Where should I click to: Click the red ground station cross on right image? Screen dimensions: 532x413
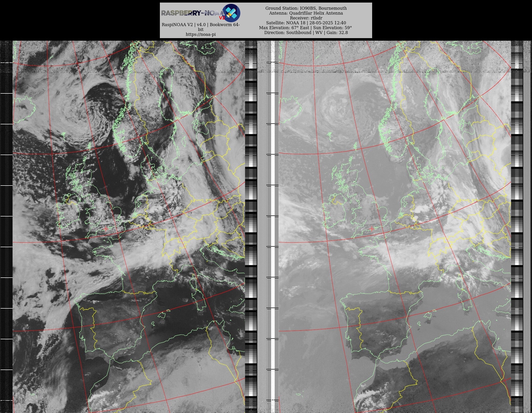[x=372, y=229]
